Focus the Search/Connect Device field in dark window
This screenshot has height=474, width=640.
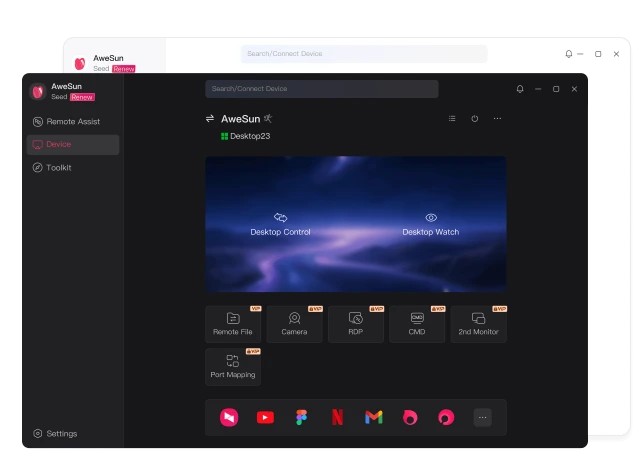click(322, 89)
